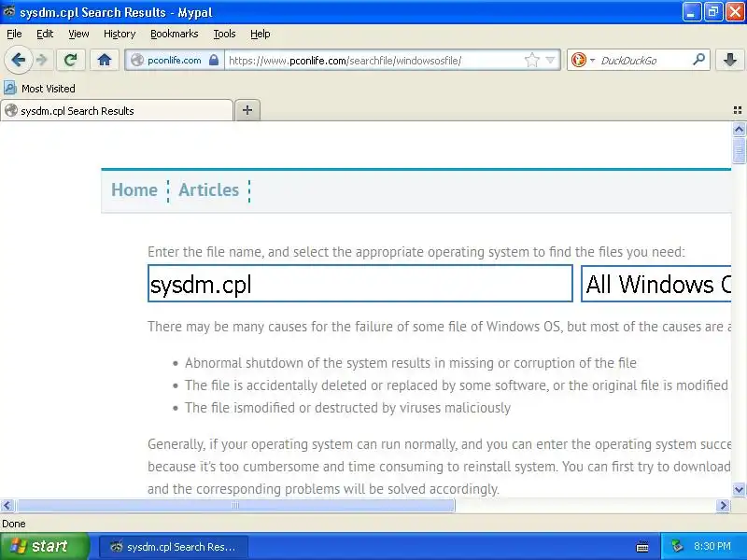Viewport: 747px width, 560px height.
Task: Open the History menu
Action: coord(120,34)
